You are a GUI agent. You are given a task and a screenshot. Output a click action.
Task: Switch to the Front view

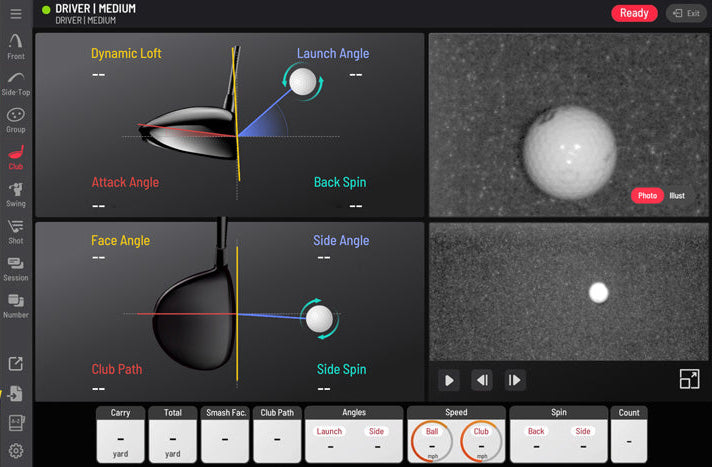click(x=16, y=45)
